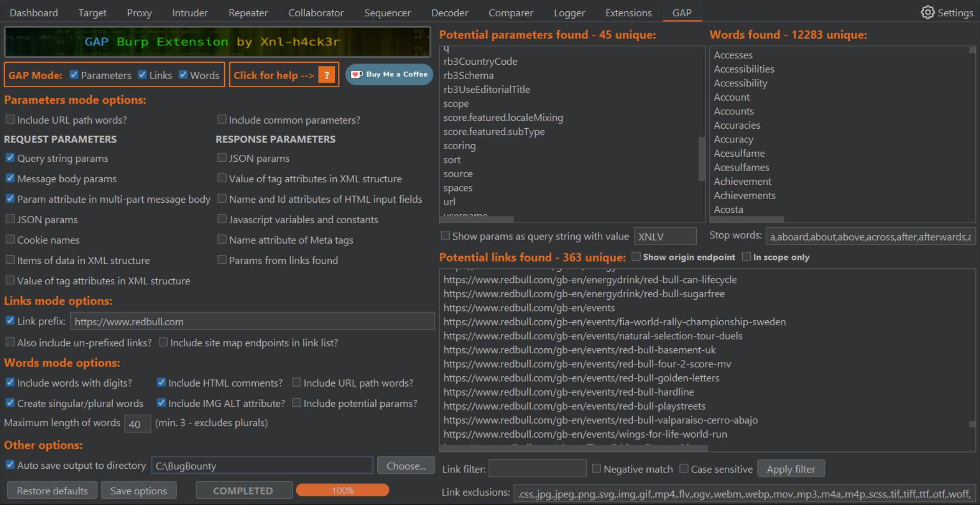Screen dimensions: 980x505
Task: Switch to the Extensions tab
Action: (x=628, y=13)
